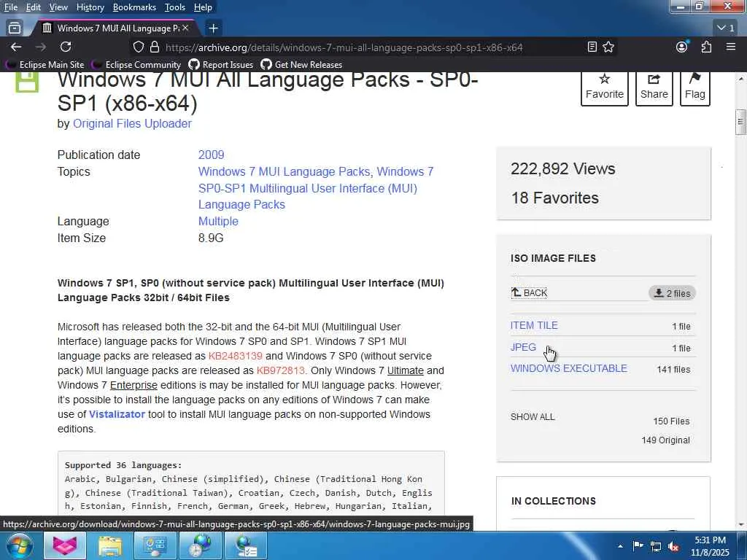Viewport: 747px width, 560px height.
Task: Open the History menu
Action: coord(90,7)
